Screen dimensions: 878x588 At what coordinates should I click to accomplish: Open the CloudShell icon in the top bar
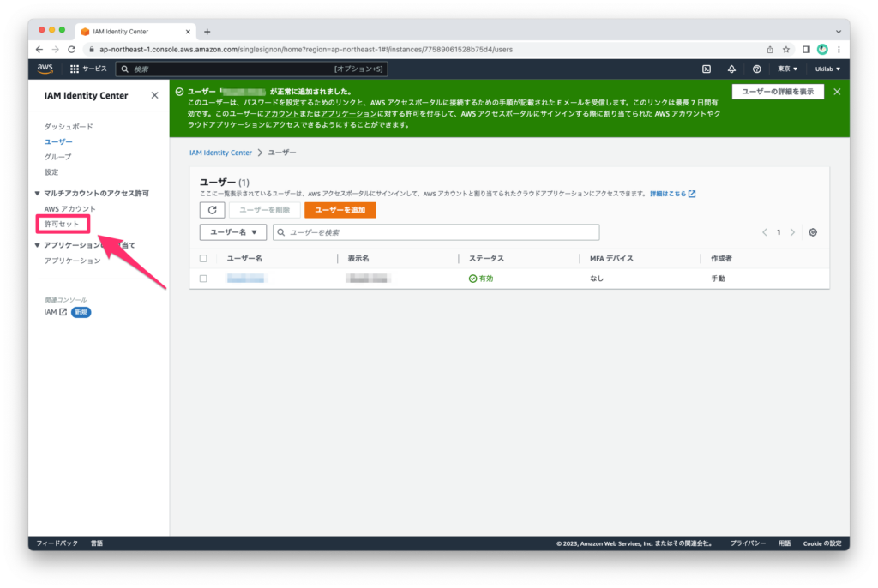point(707,69)
